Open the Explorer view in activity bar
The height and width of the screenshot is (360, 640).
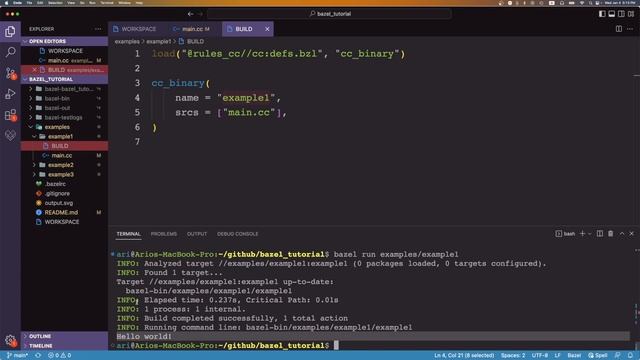[10, 31]
